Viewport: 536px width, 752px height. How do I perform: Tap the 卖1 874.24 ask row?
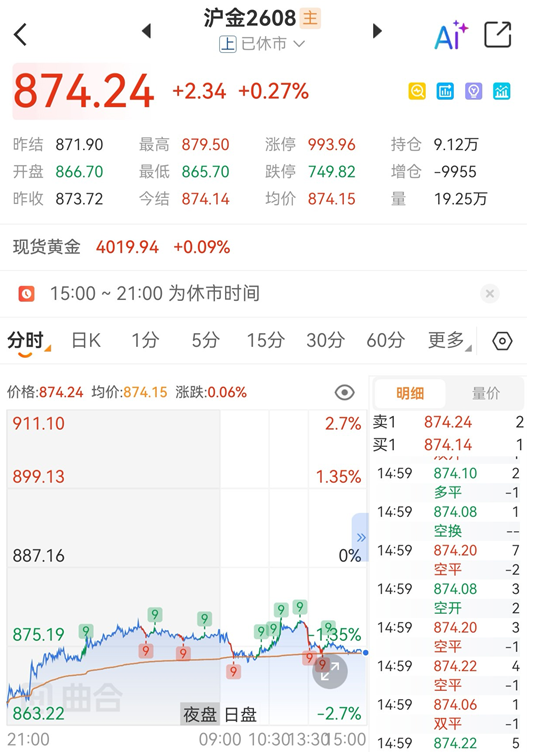click(448, 422)
